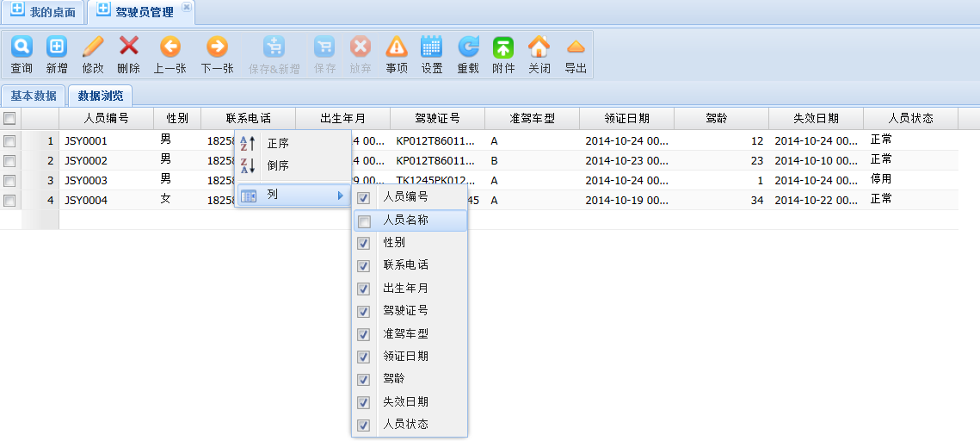Close the 驾驶员管理 tab
Image resolution: width=980 pixels, height=441 pixels.
(x=186, y=7)
